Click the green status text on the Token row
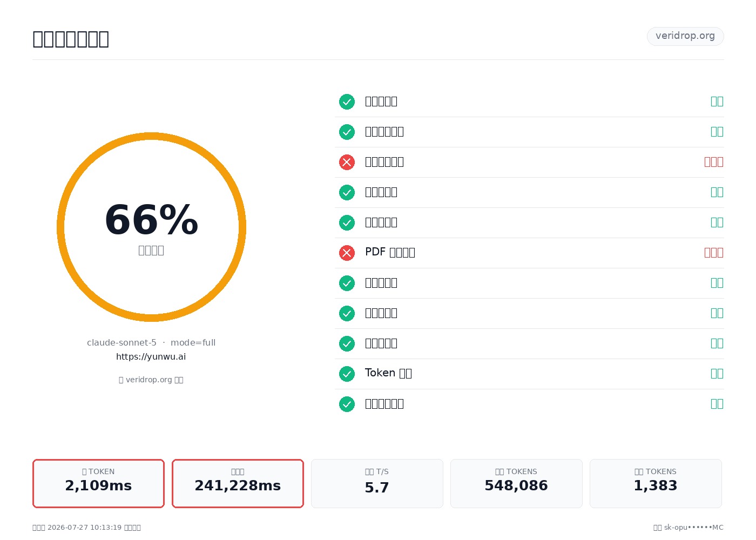 pos(717,373)
